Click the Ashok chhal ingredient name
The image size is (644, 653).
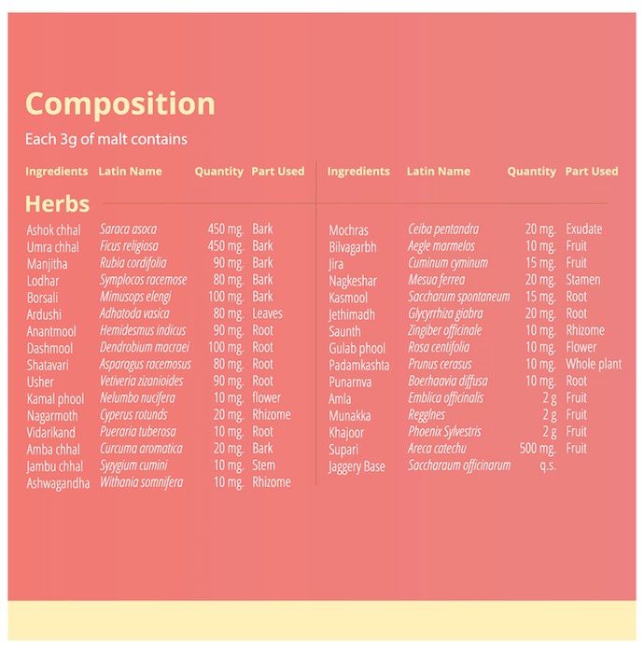(x=53, y=230)
